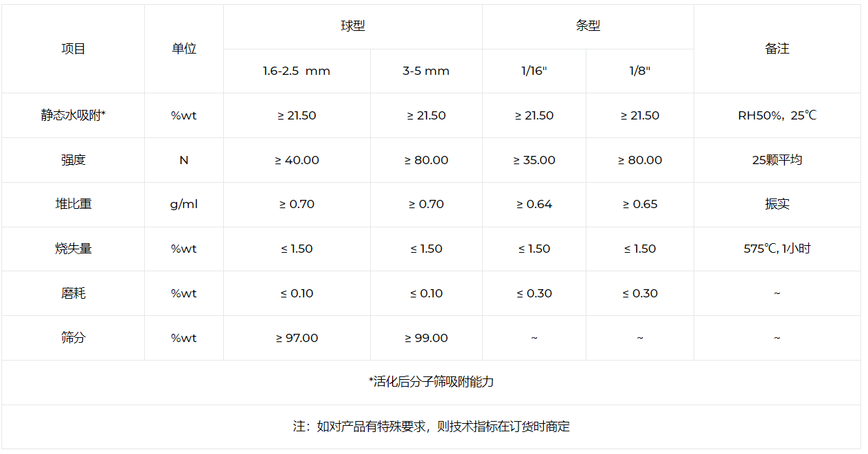The image size is (868, 454).
Task: Click the *活化后分子筛吸附能力 footnote
Action: pyautogui.click(x=431, y=382)
